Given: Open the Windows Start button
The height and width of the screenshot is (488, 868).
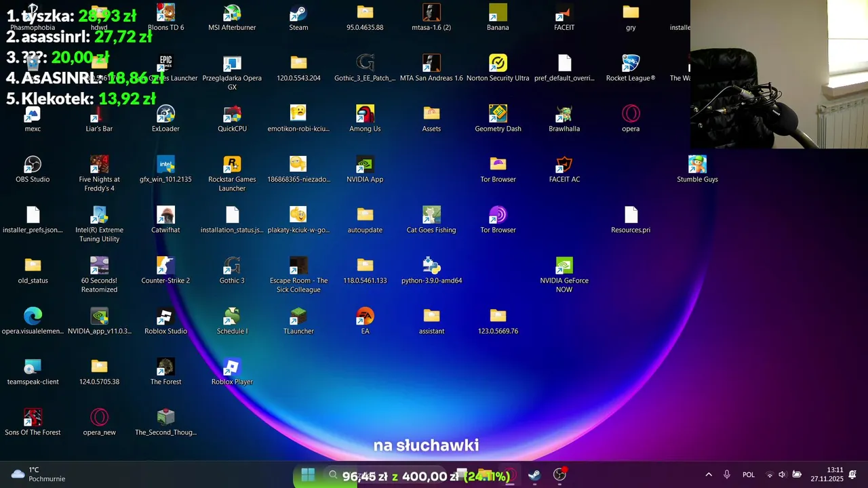Looking at the screenshot, I should click(308, 475).
